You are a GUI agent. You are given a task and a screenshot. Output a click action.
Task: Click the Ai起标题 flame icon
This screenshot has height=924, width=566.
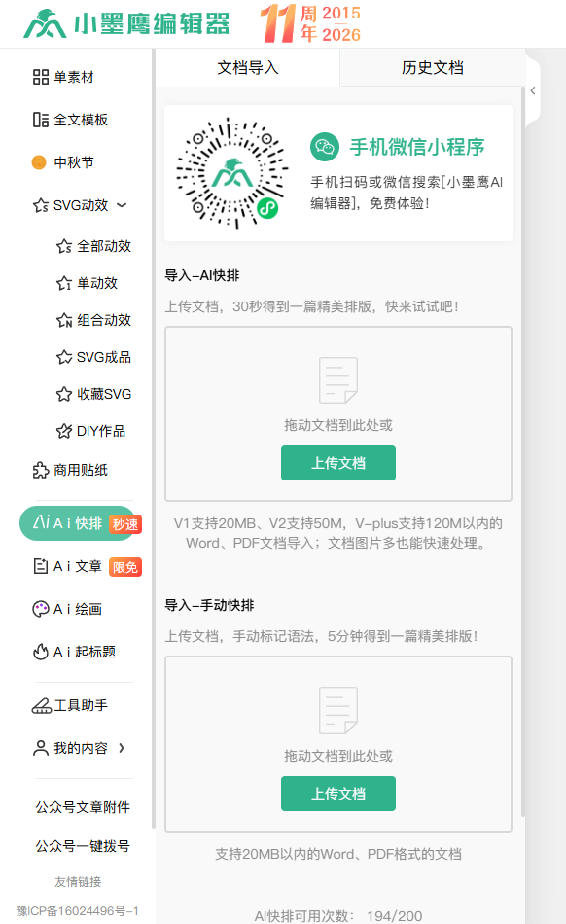pos(41,652)
